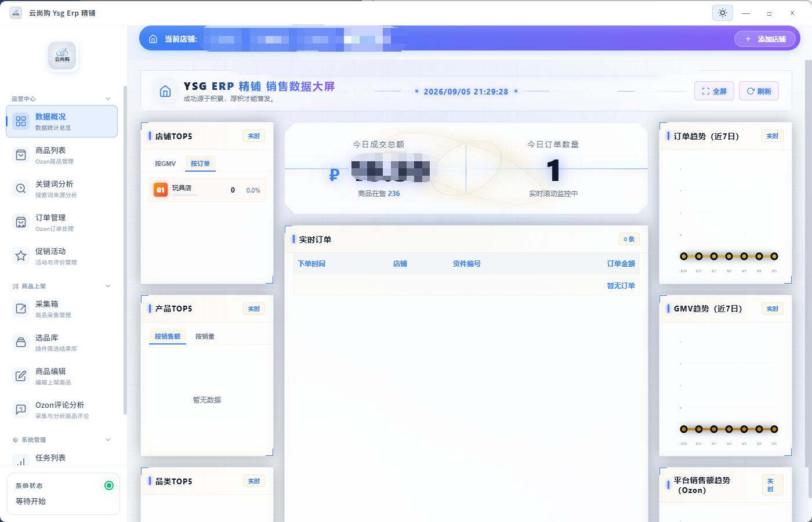Click the home icon beside YSG ERP title

click(x=165, y=91)
